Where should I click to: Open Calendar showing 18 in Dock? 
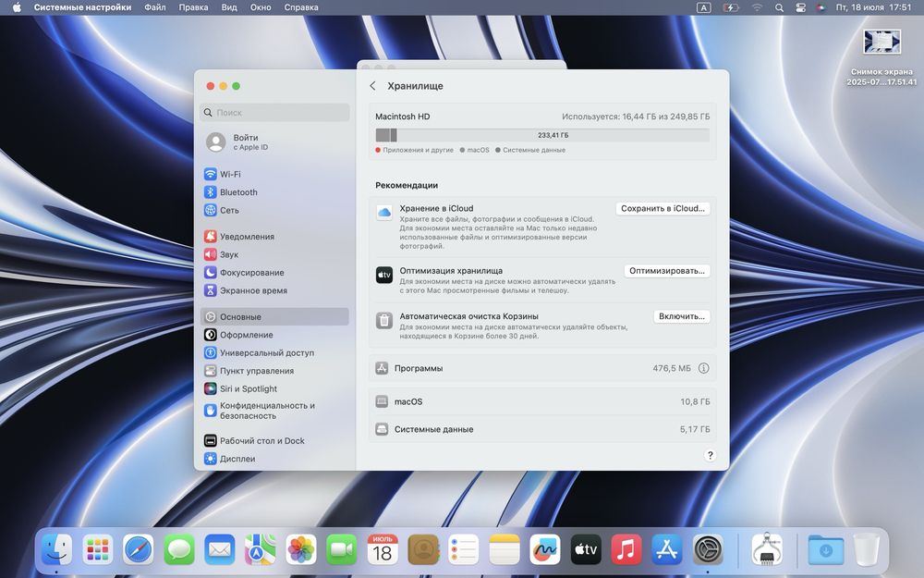[383, 549]
